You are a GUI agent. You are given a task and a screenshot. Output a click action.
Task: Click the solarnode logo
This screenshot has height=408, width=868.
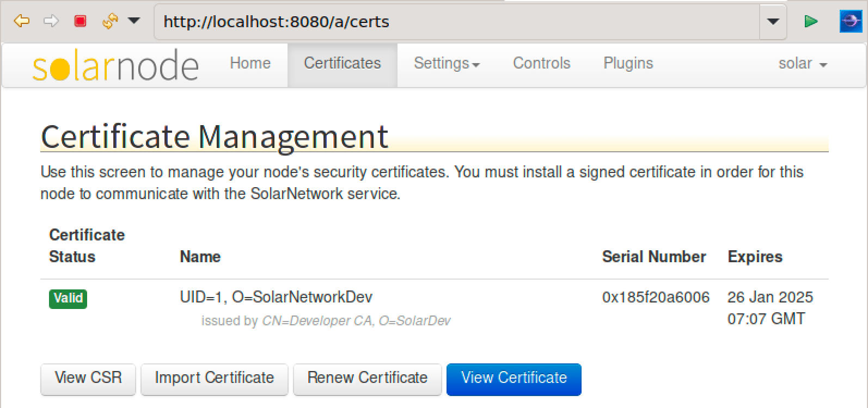click(x=115, y=65)
